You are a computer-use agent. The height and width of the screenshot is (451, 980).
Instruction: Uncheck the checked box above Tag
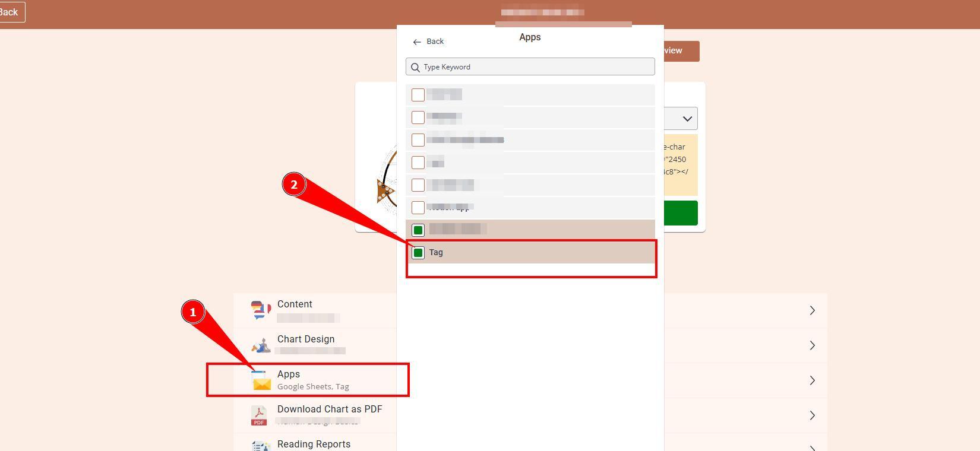[418, 230]
